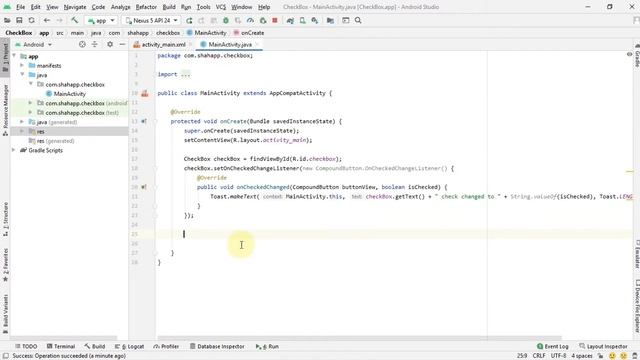Open the Structure side panel

click(x=5, y=219)
